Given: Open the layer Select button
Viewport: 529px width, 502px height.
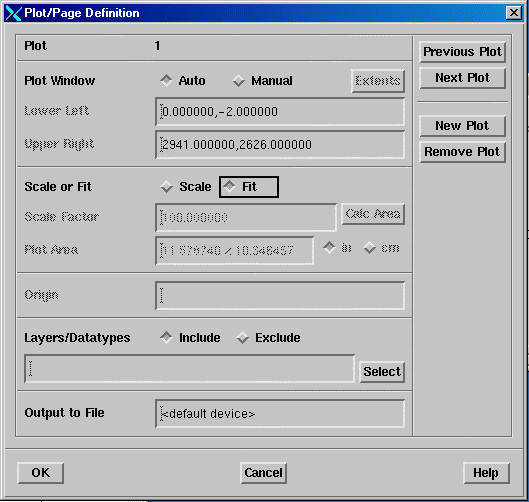Looking at the screenshot, I should (x=382, y=372).
